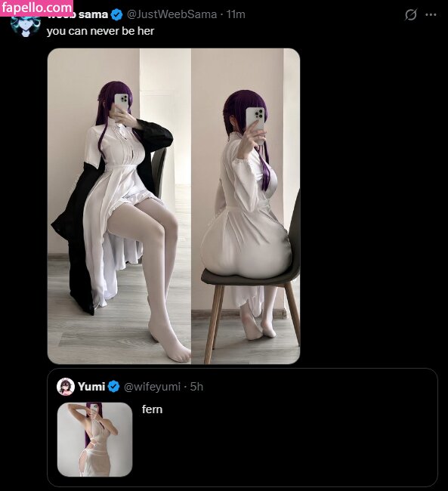Open the three-dot more options menu
Image resolution: width=448 pixels, height=491 pixels.
pos(431,14)
